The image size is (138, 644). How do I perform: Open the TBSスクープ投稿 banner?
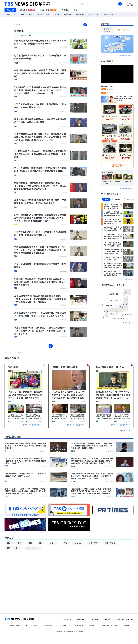click(x=69, y=510)
